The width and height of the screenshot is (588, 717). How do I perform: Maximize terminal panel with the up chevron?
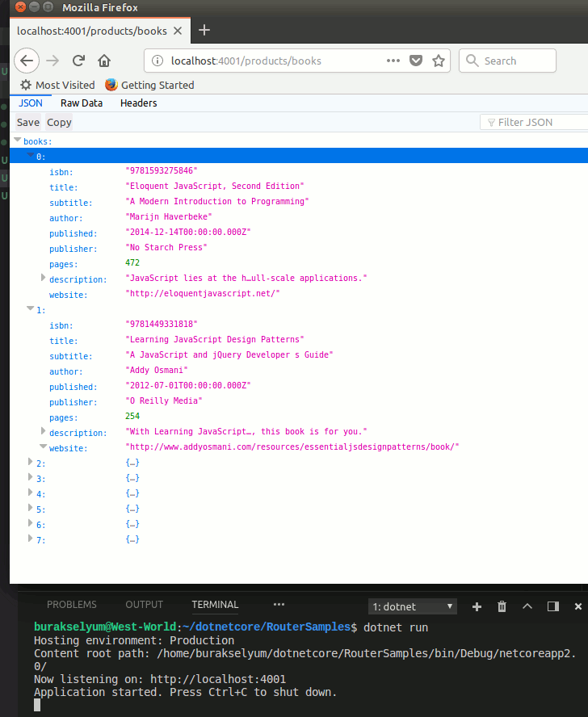527,606
